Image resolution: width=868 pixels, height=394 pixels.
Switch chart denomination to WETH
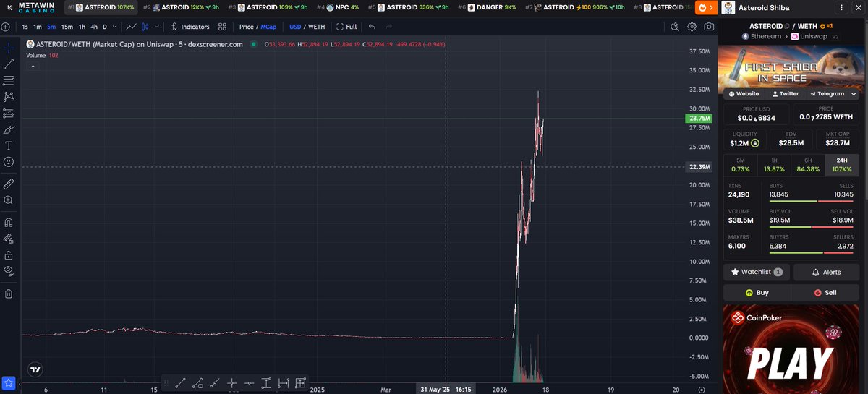[317, 27]
